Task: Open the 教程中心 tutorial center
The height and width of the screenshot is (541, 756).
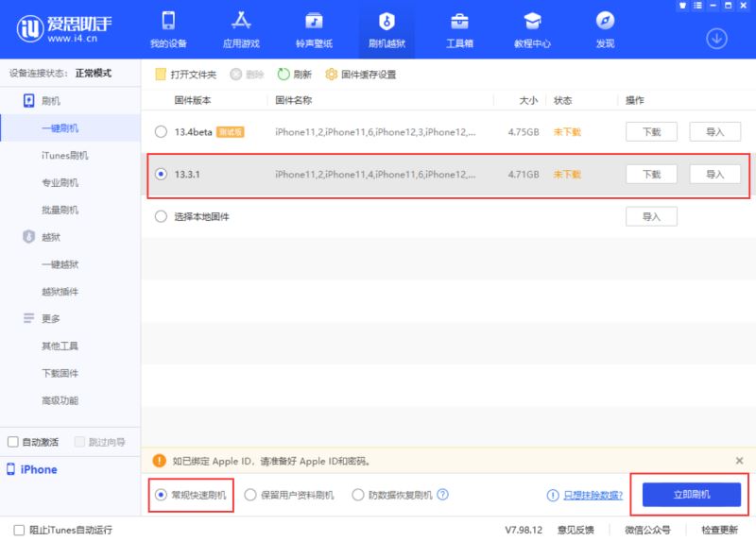Action: (x=532, y=30)
